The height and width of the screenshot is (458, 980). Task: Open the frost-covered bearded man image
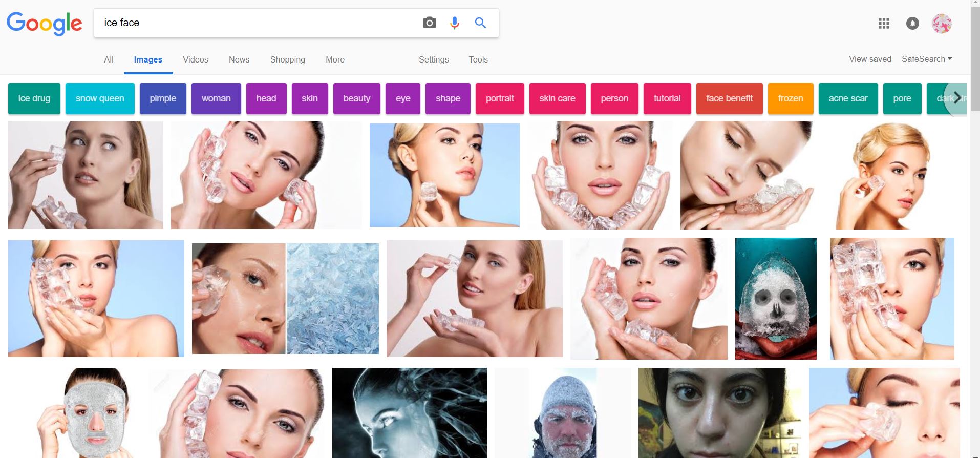point(563,413)
